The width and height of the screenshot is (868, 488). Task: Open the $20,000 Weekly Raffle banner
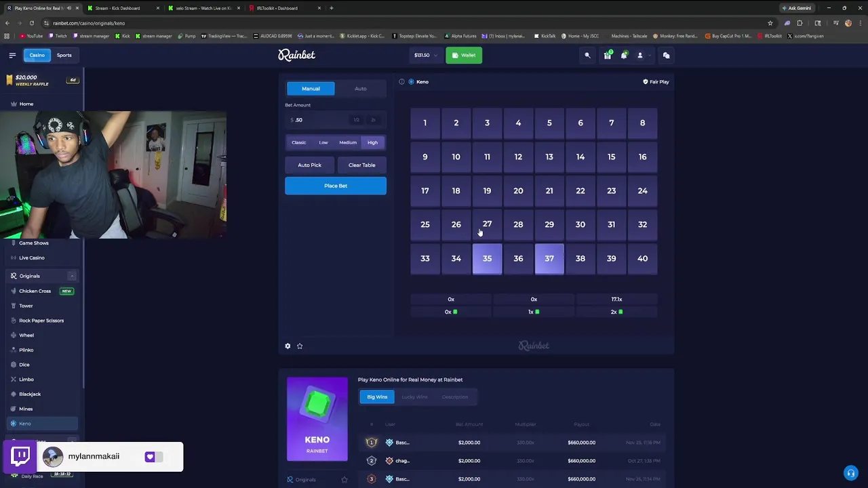(x=42, y=80)
